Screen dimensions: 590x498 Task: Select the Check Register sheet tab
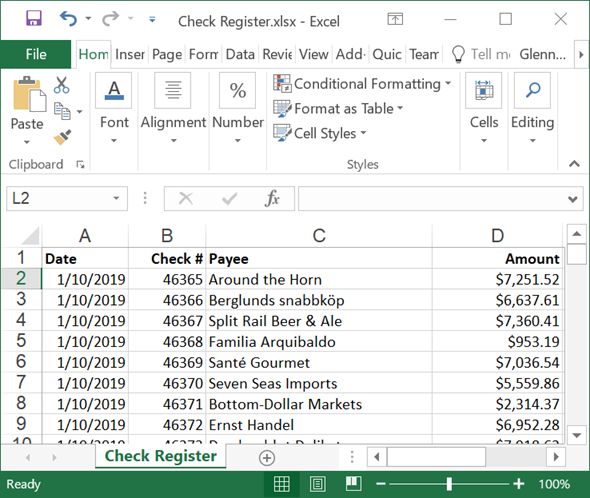[x=161, y=456]
